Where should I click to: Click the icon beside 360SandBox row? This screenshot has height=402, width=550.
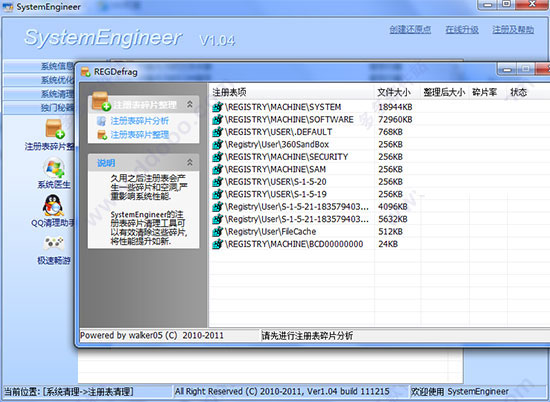[x=217, y=144]
